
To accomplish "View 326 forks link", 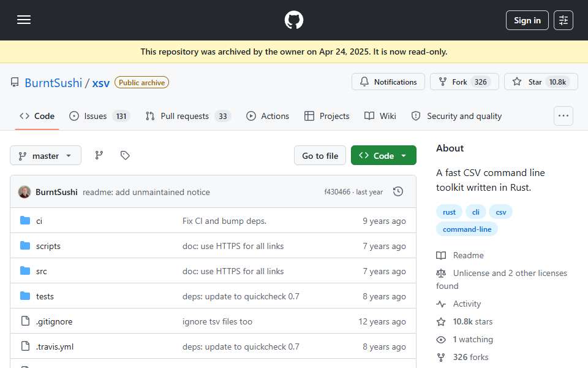I will click(x=462, y=357).
